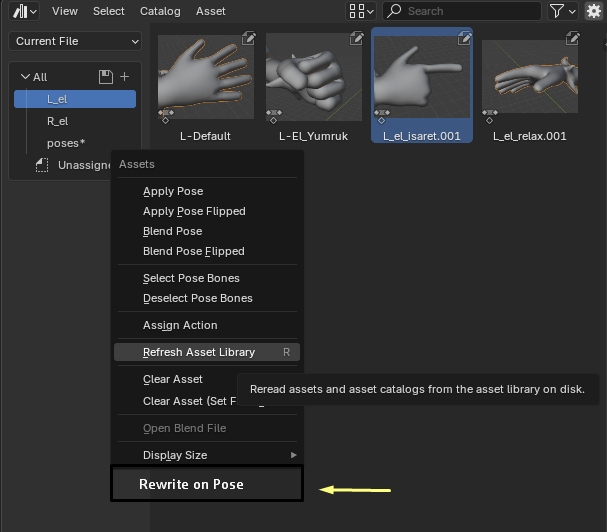Open the display mode grid dropdown
The image size is (607, 532).
click(361, 11)
